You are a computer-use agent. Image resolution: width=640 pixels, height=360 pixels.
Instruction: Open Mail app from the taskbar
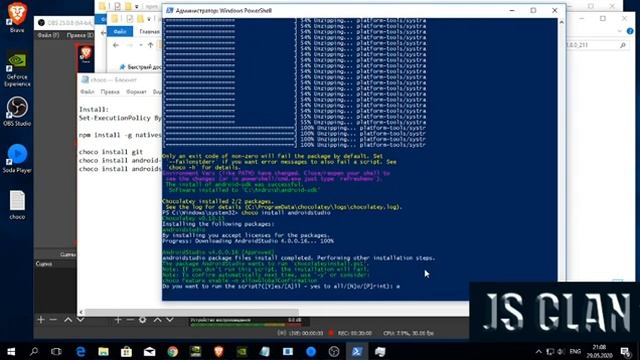[x=149, y=351]
